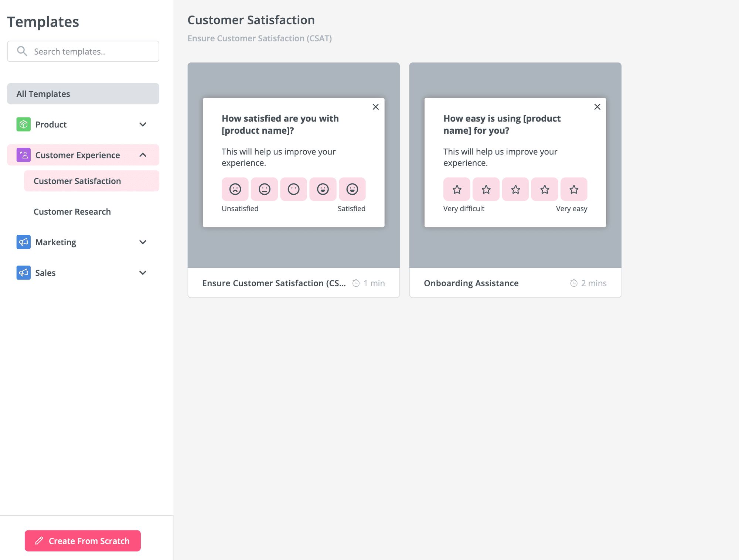Collapse the Customer Experience category
This screenshot has height=560, width=739.
(143, 155)
